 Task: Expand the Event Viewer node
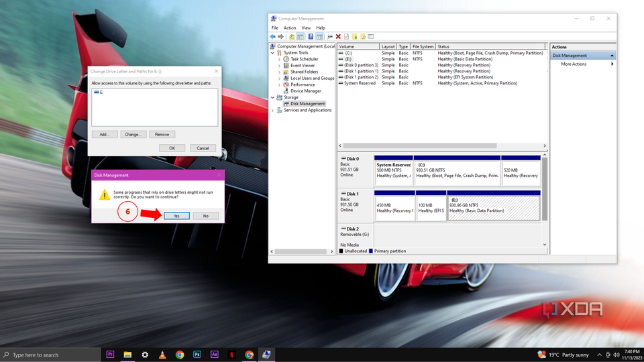click(279, 66)
